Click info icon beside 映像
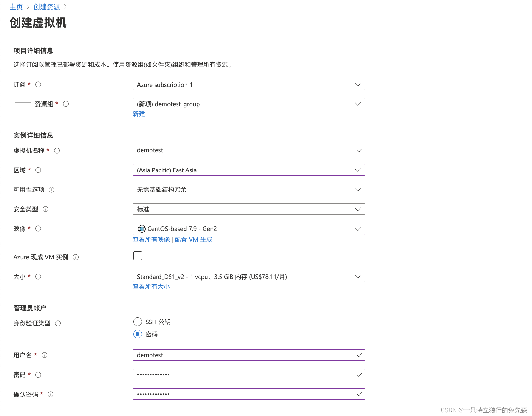The height and width of the screenshot is (416, 532). 38,229
